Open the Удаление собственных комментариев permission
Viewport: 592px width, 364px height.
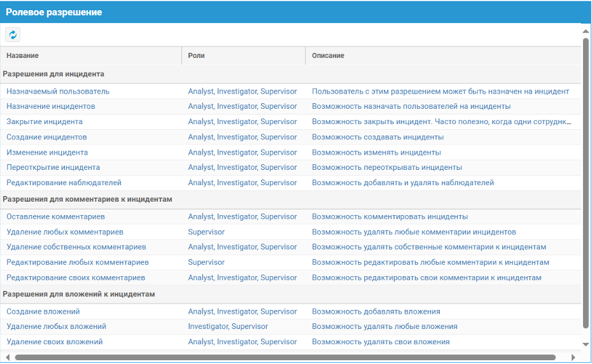tap(76, 248)
